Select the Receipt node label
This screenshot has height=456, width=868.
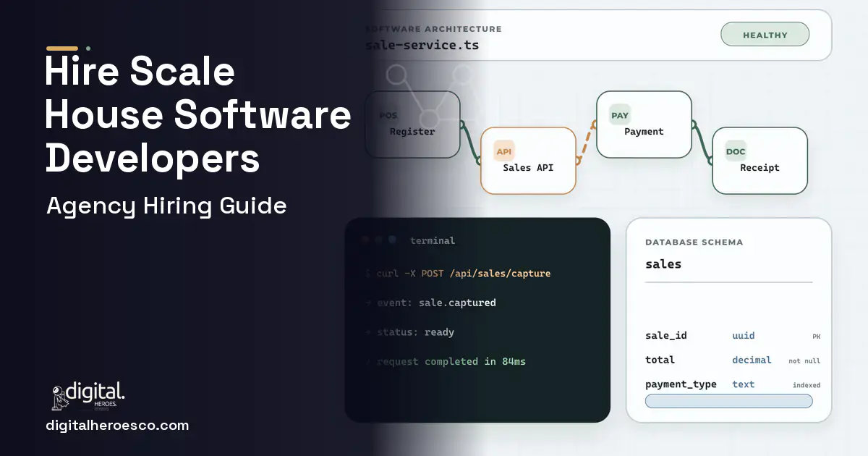tap(759, 167)
